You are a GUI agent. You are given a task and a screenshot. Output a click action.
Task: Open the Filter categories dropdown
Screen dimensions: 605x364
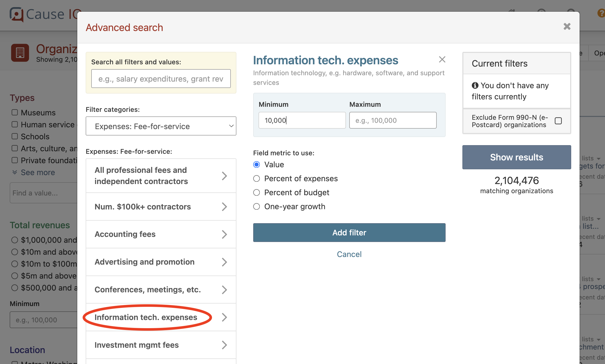tap(161, 126)
